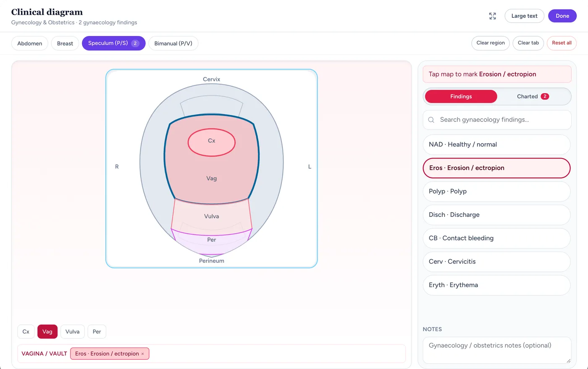The image size is (588, 369).
Task: Select Eros Erosion / ectropion finding
Action: click(496, 168)
